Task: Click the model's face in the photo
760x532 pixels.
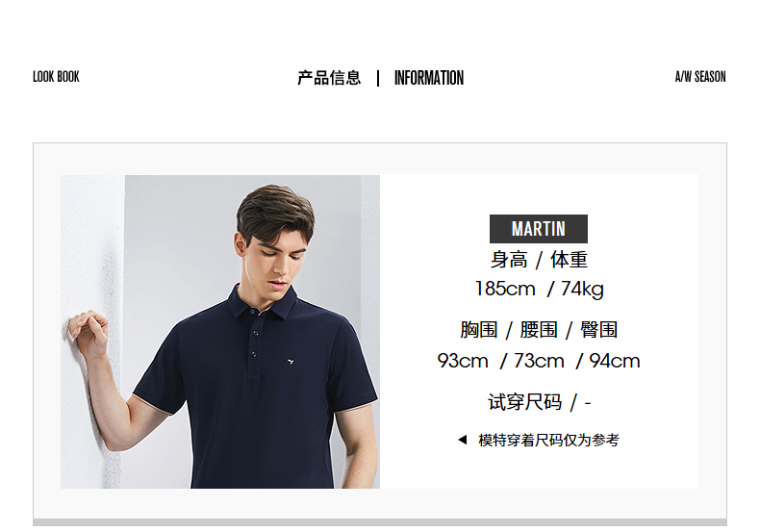Action: (x=277, y=260)
